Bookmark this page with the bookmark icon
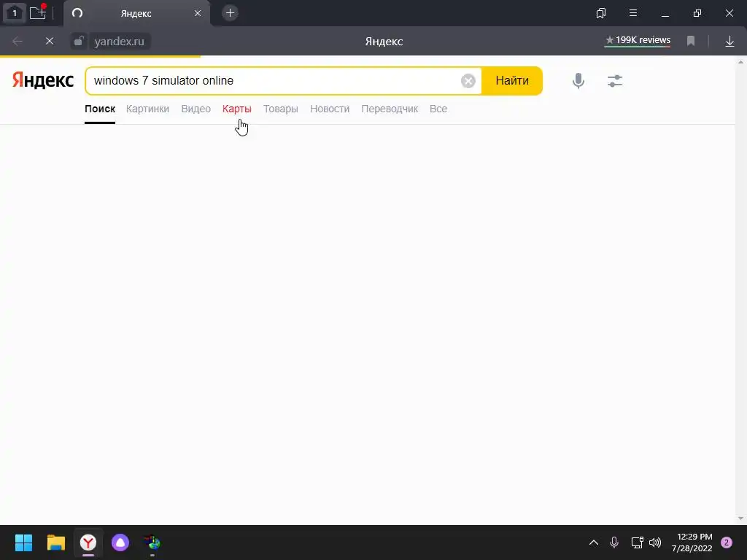 (691, 42)
